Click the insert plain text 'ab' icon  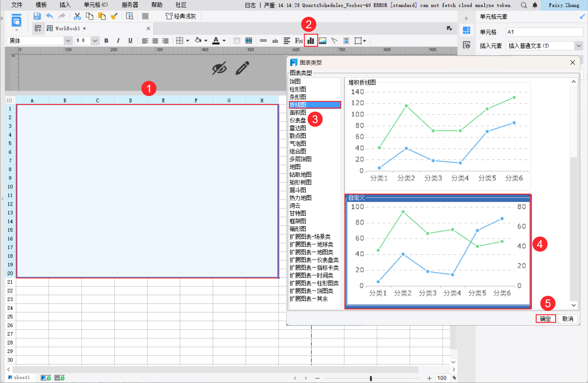coord(275,41)
